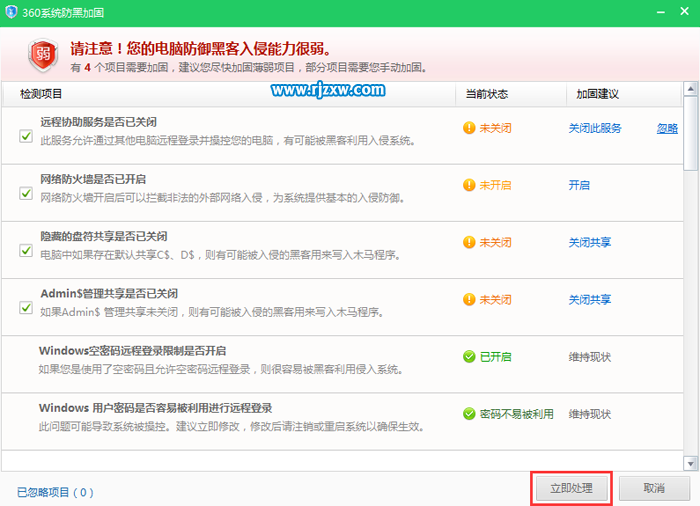The width and height of the screenshot is (700, 506).
Task: Click warning icon in Admin$管理共享 row
Action: click(x=469, y=299)
